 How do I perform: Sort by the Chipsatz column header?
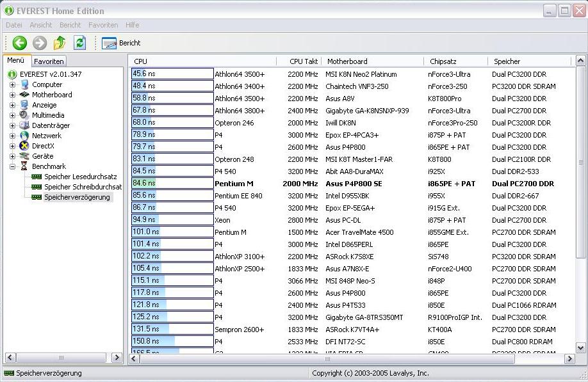[455, 61]
